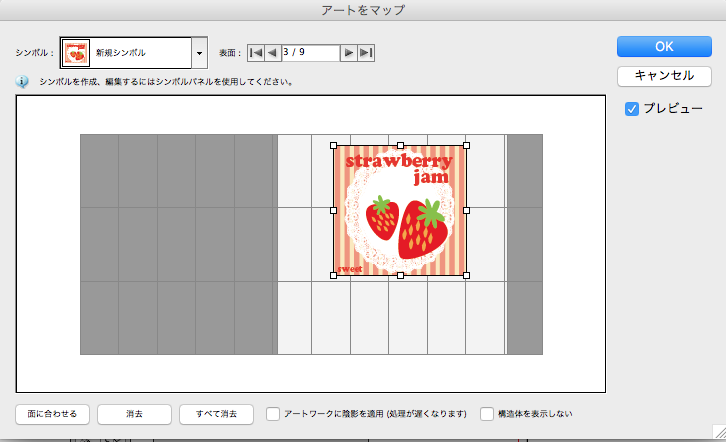The image size is (726, 442).
Task: Click the top-right handle of the artwork
Action: pos(466,145)
